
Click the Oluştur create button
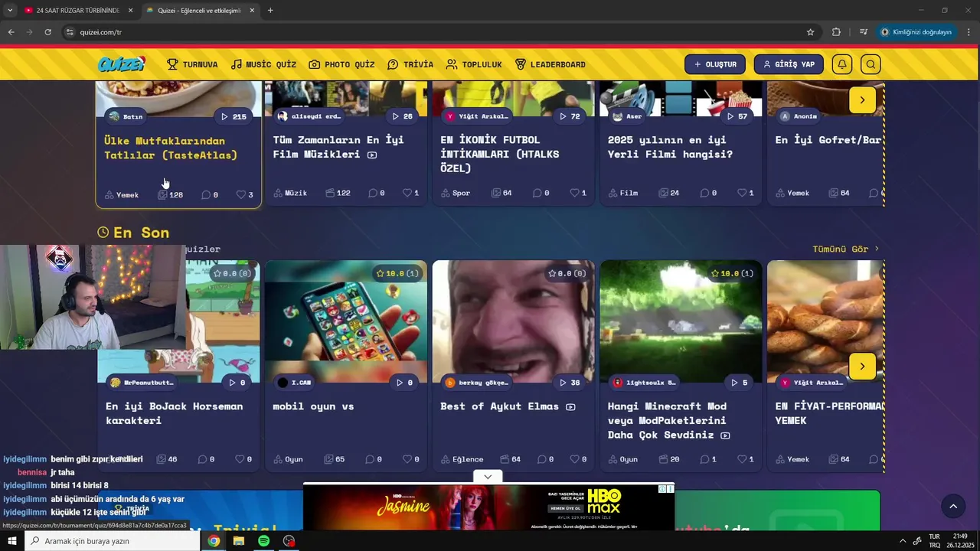(715, 64)
